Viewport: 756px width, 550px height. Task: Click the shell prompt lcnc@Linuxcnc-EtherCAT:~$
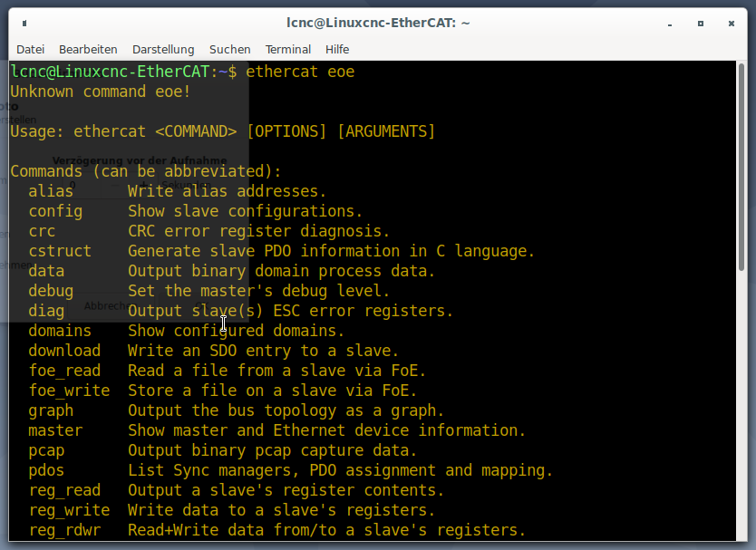pos(123,72)
